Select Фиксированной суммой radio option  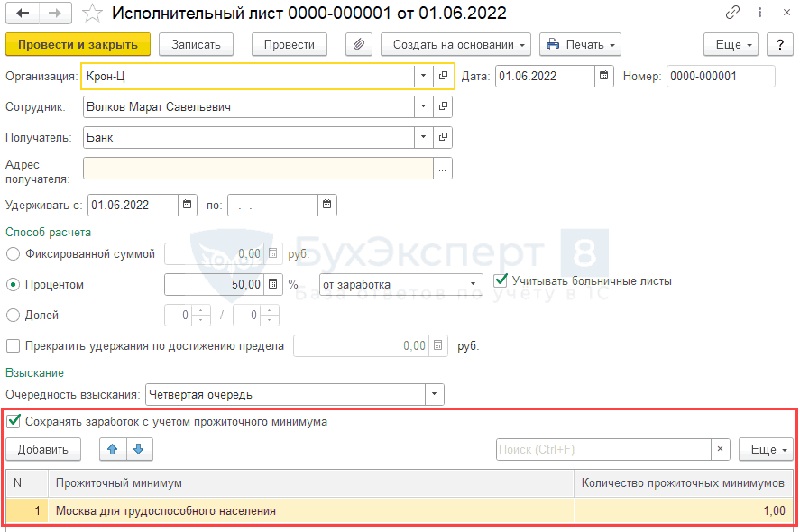pos(13,254)
